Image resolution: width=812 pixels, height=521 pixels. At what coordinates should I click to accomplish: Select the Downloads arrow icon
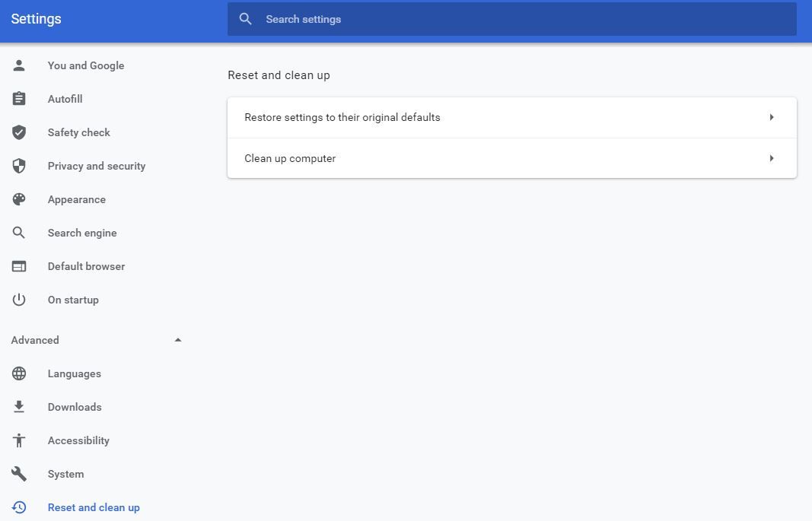[19, 407]
